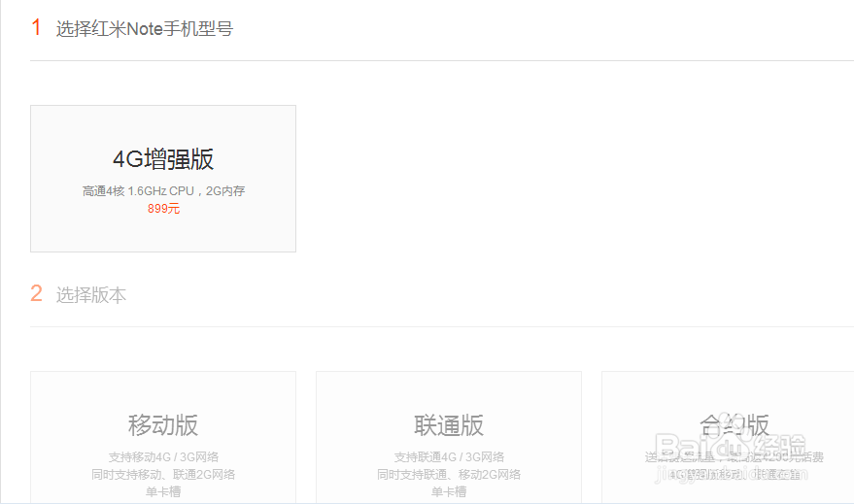Click 同时支持联通、移动2G网络 text
The image size is (854, 504).
(x=449, y=475)
